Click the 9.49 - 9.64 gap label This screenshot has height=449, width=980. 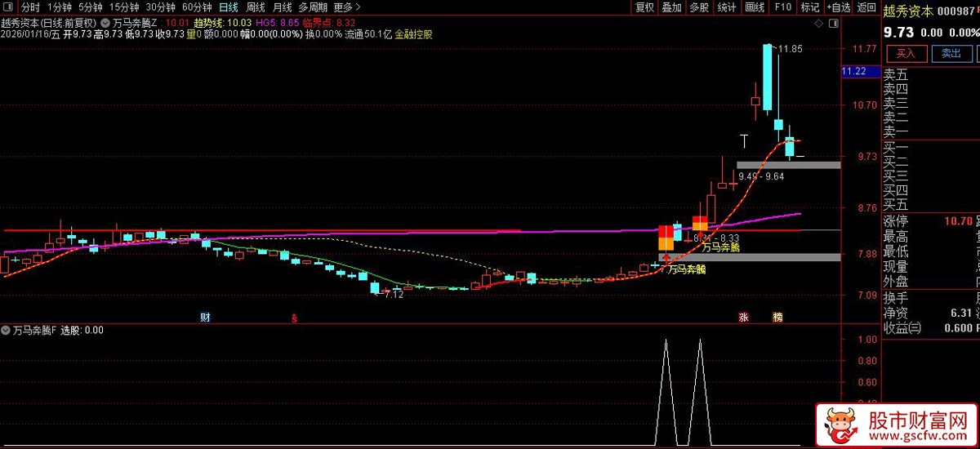click(761, 176)
